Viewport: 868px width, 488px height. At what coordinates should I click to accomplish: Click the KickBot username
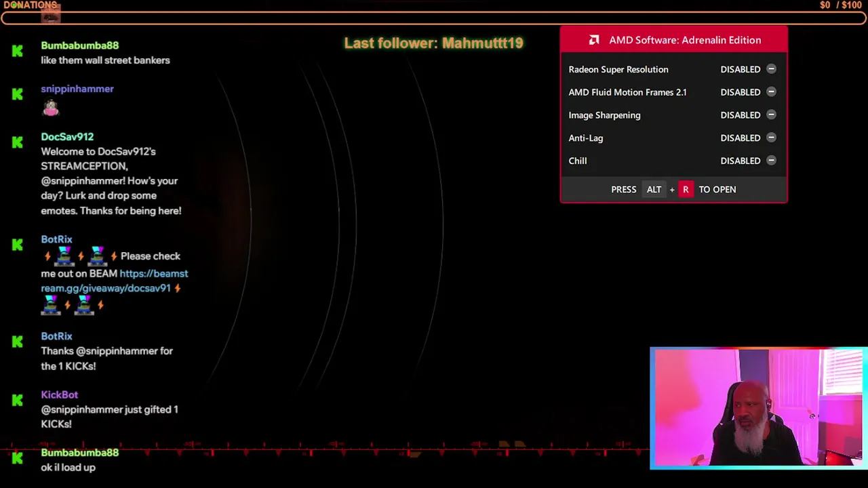point(59,394)
